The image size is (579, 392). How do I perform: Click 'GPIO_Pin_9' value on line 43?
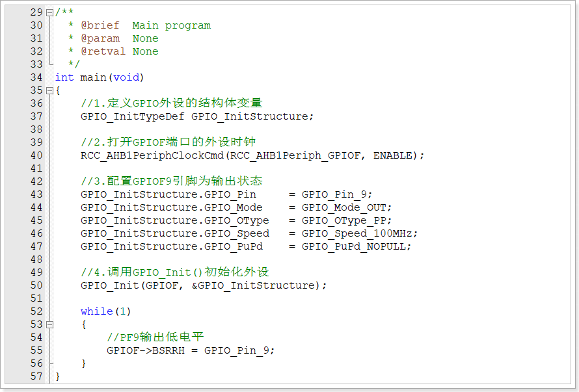coord(334,194)
